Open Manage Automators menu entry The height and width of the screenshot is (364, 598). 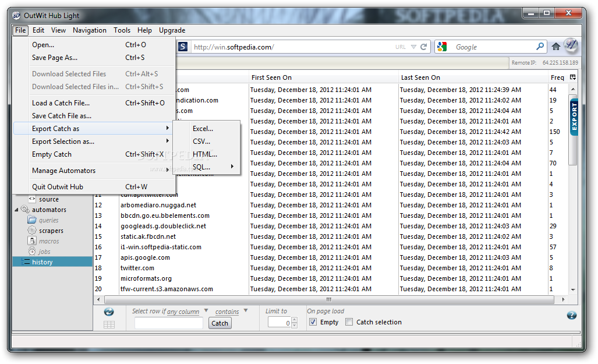(x=94, y=171)
